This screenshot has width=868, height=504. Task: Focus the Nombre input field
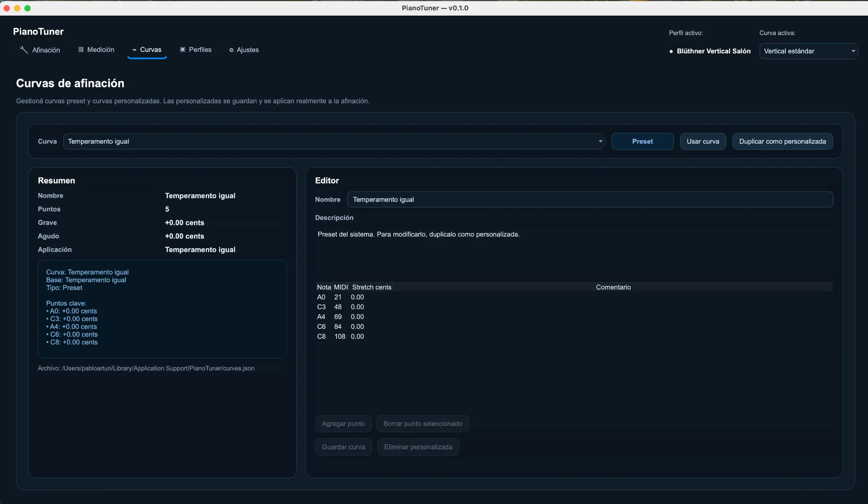coord(590,199)
